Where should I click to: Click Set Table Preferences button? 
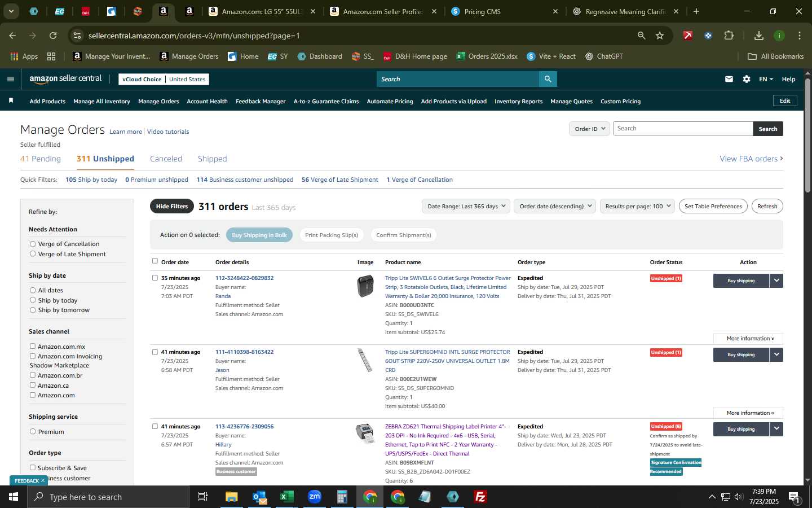coord(713,206)
